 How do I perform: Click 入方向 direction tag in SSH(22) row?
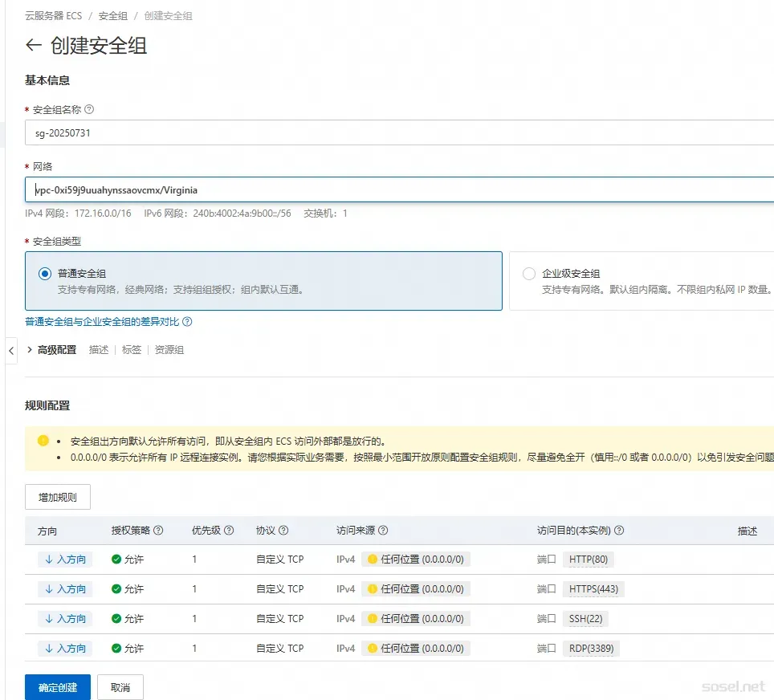[x=65, y=619]
